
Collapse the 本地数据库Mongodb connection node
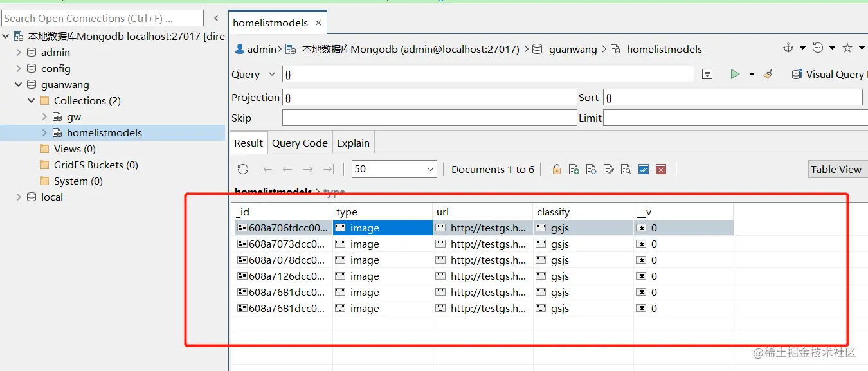point(6,36)
